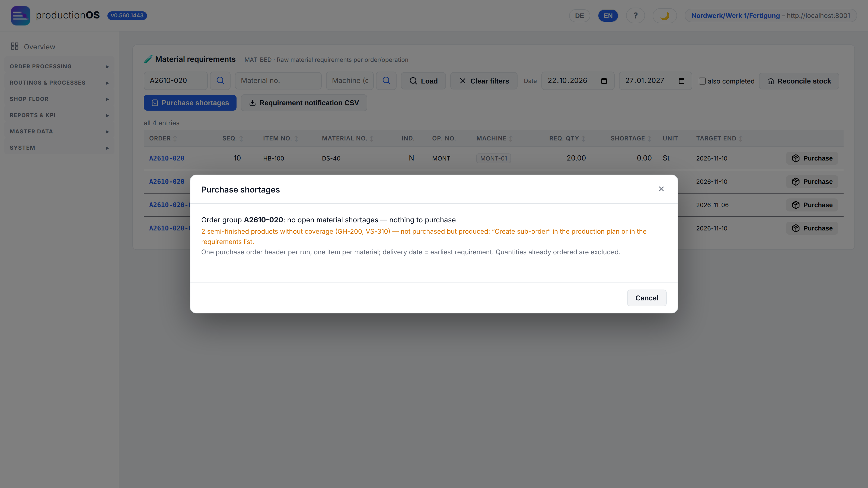Click Clear filters button

pyautogui.click(x=484, y=81)
